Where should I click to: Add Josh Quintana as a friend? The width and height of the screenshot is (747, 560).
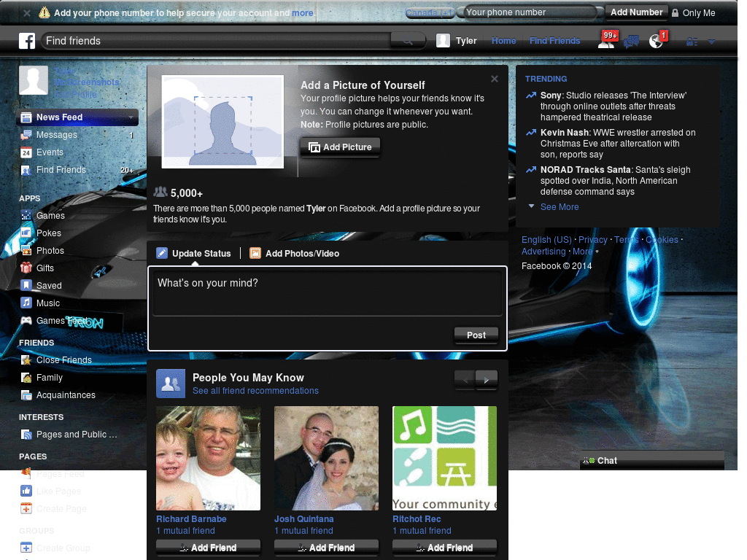tap(326, 548)
